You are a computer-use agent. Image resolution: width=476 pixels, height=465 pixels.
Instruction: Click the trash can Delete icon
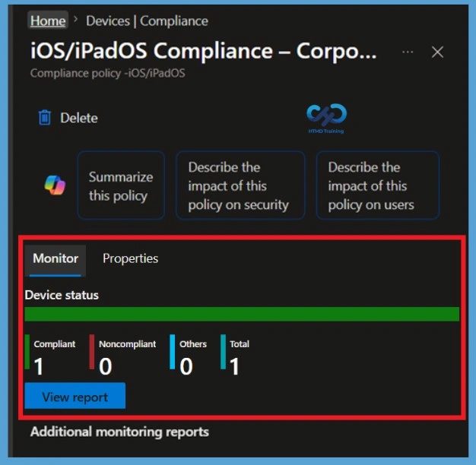(45, 118)
